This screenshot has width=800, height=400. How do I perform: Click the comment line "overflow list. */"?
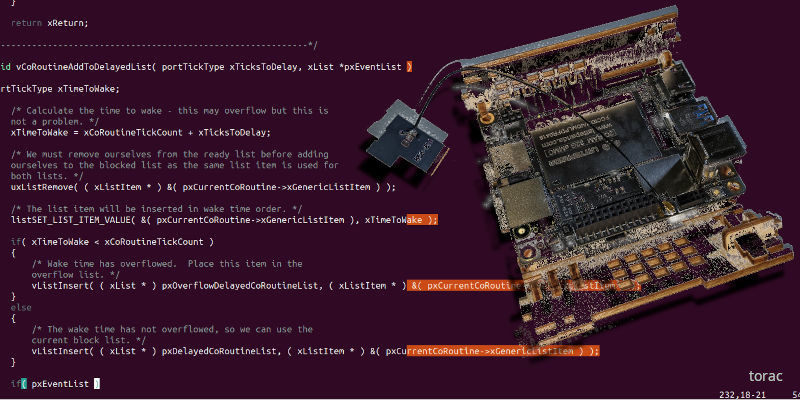tap(76, 274)
